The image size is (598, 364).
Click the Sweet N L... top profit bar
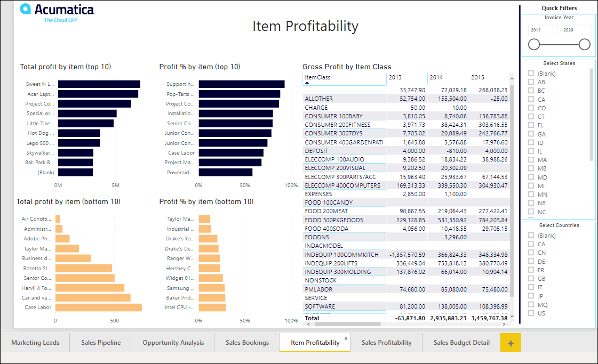[x=99, y=84]
